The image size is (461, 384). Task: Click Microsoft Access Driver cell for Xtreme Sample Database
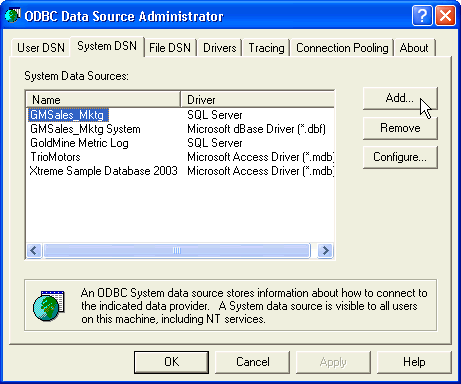pyautogui.click(x=260, y=171)
